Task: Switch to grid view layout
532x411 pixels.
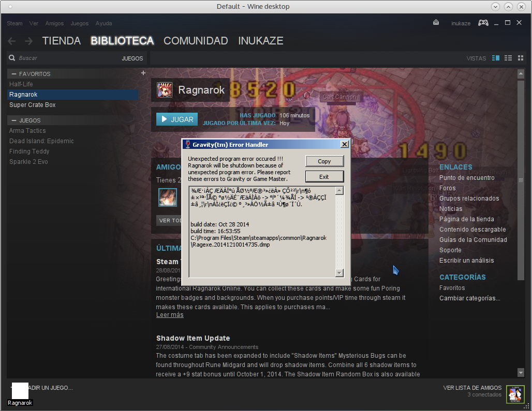Action: pyautogui.click(x=521, y=58)
